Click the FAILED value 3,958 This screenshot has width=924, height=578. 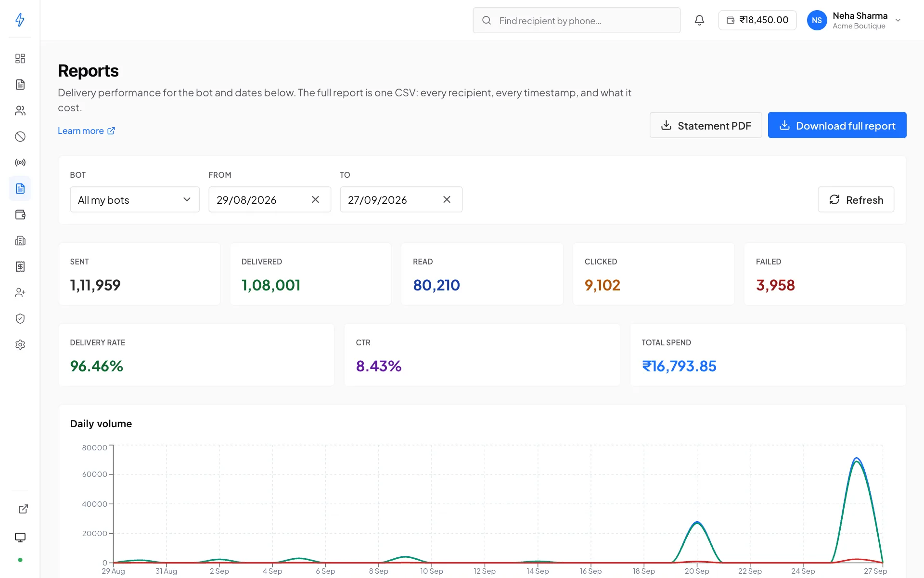pyautogui.click(x=775, y=285)
